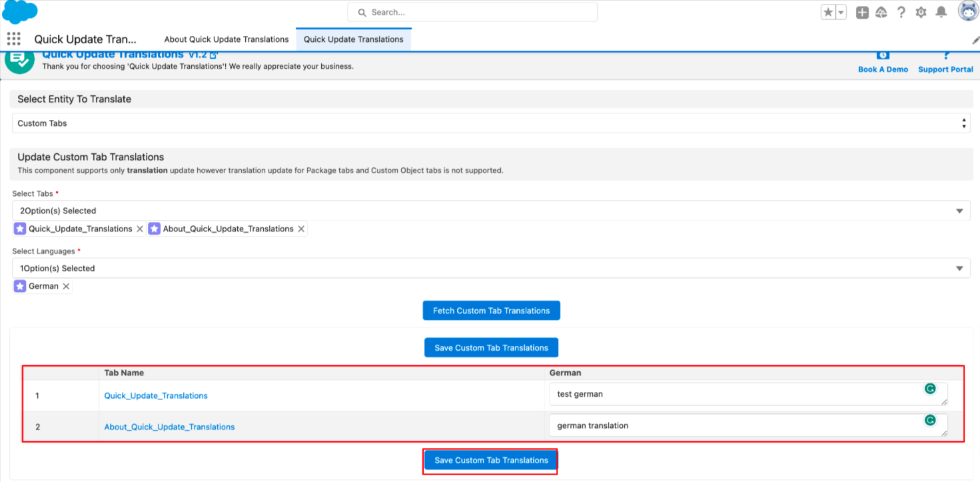Image resolution: width=980 pixels, height=482 pixels.
Task: Remove the German language pill
Action: coord(66,286)
